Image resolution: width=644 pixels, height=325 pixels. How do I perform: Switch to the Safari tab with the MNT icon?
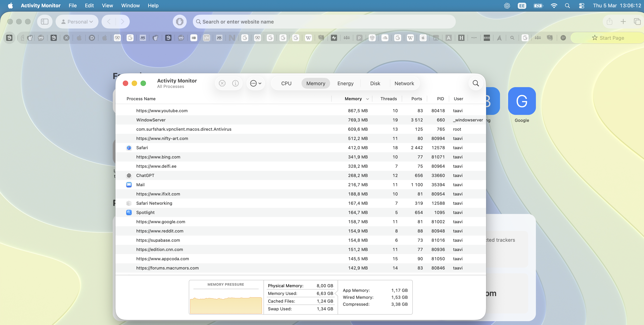487,38
